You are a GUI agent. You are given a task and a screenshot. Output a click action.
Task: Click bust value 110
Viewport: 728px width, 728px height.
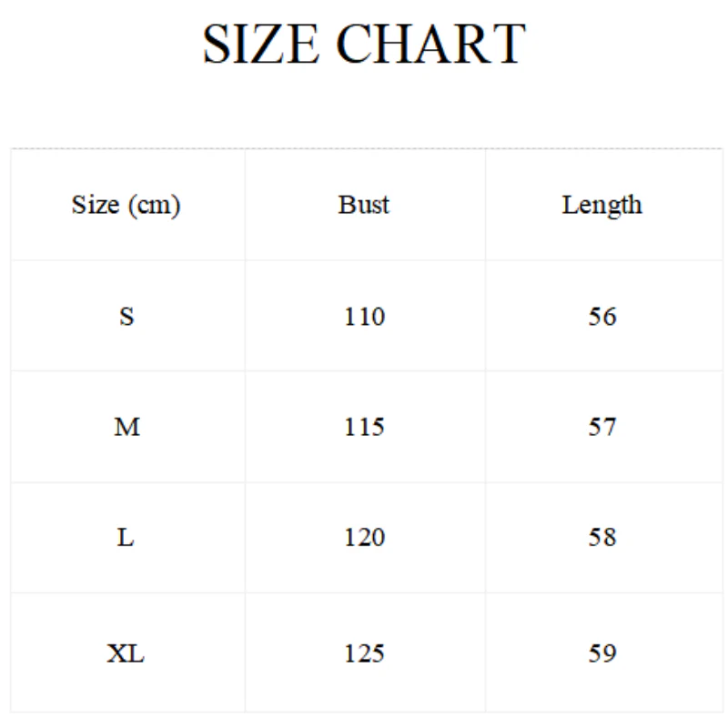364,317
